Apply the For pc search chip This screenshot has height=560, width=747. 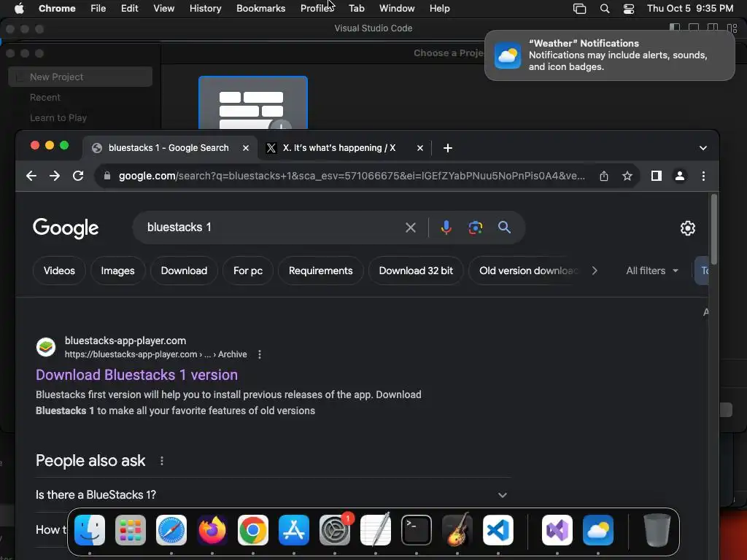248,271
